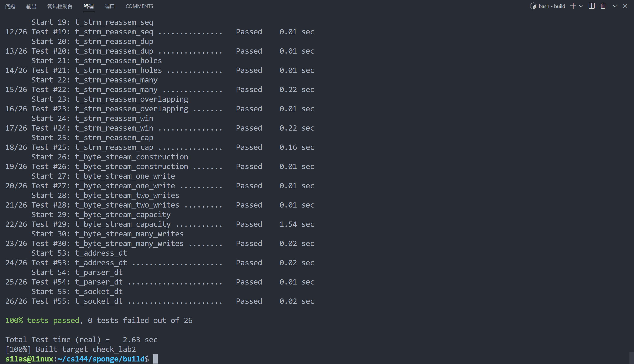Open the launch profile dropdown beside plus
The width and height of the screenshot is (634, 364).
click(x=581, y=6)
